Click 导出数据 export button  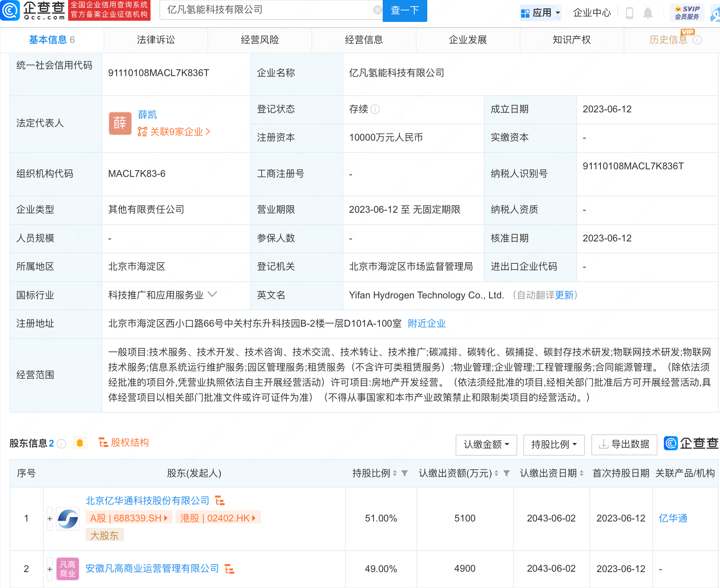pos(624,445)
